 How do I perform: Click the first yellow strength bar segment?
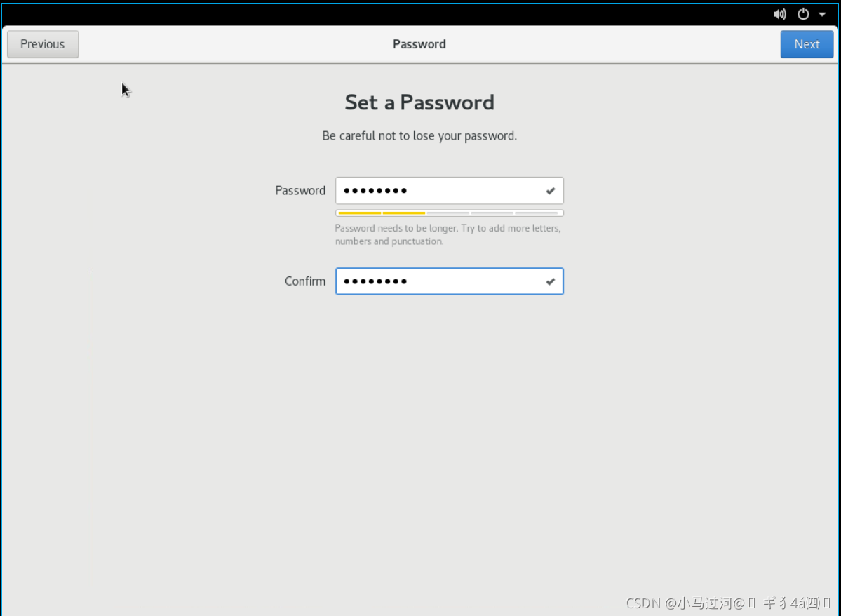click(359, 213)
